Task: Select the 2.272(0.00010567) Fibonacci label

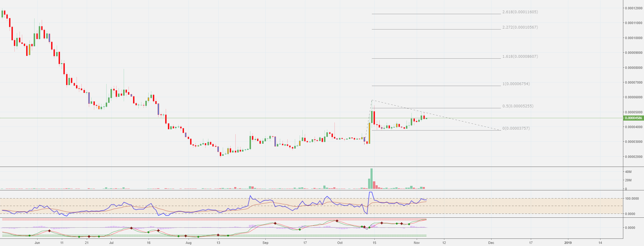Action: (x=520, y=27)
